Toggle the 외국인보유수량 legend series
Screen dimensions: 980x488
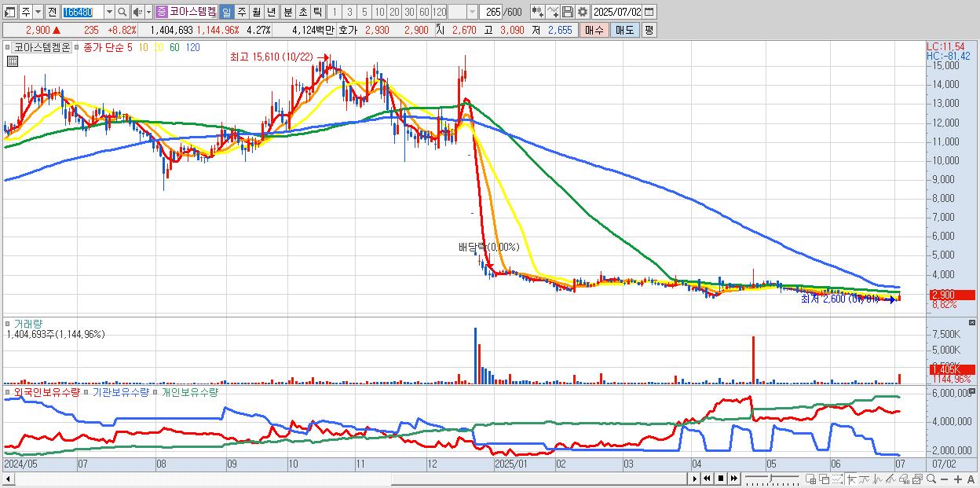[46, 391]
